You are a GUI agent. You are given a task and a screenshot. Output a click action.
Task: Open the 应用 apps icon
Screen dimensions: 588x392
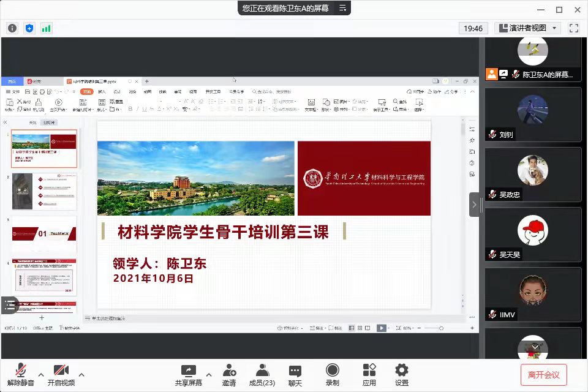[369, 375]
